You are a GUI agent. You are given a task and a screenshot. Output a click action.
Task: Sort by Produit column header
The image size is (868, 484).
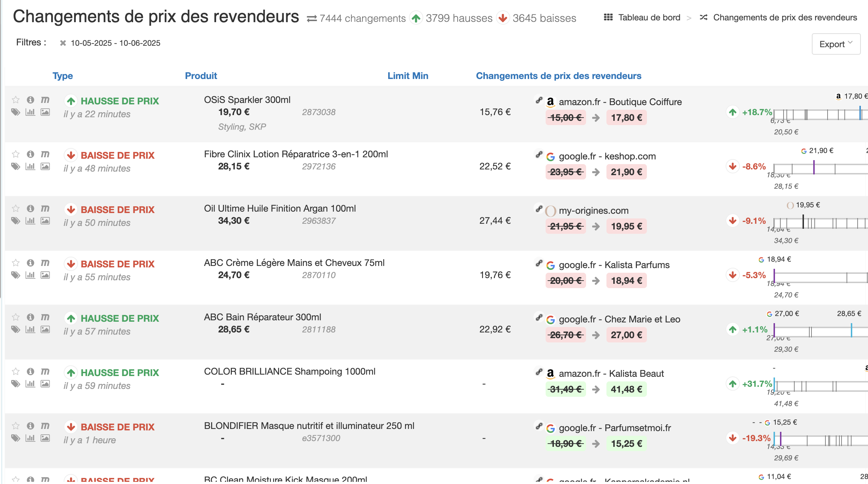(201, 76)
